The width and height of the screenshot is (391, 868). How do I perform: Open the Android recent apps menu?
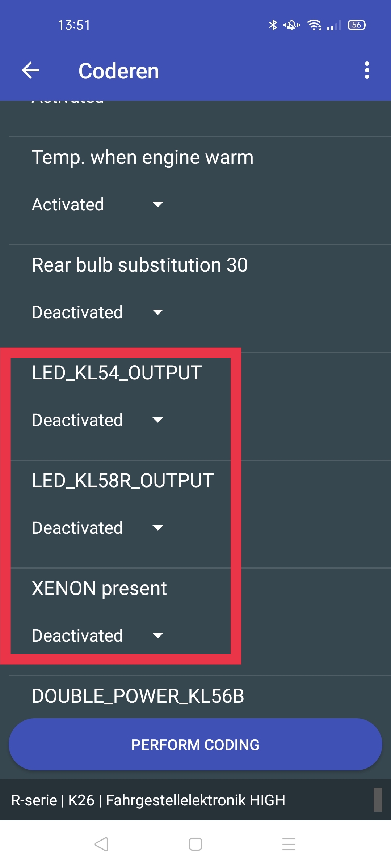point(289,844)
